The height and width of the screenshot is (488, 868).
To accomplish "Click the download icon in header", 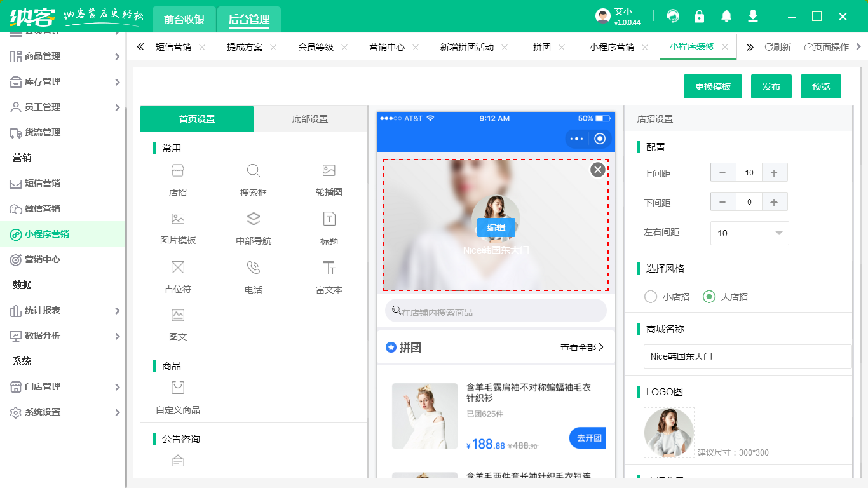I will coord(753,16).
